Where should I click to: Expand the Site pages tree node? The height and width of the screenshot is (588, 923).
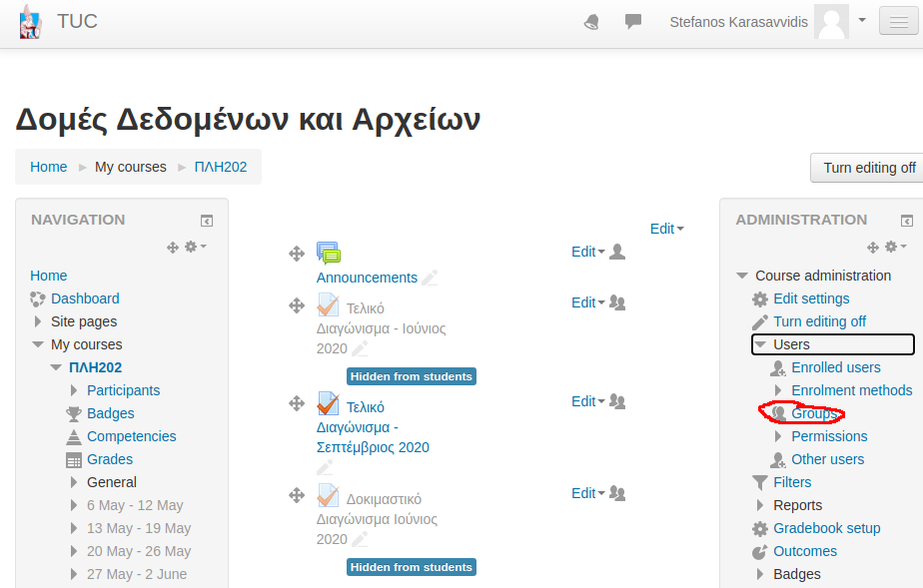[x=38, y=321]
